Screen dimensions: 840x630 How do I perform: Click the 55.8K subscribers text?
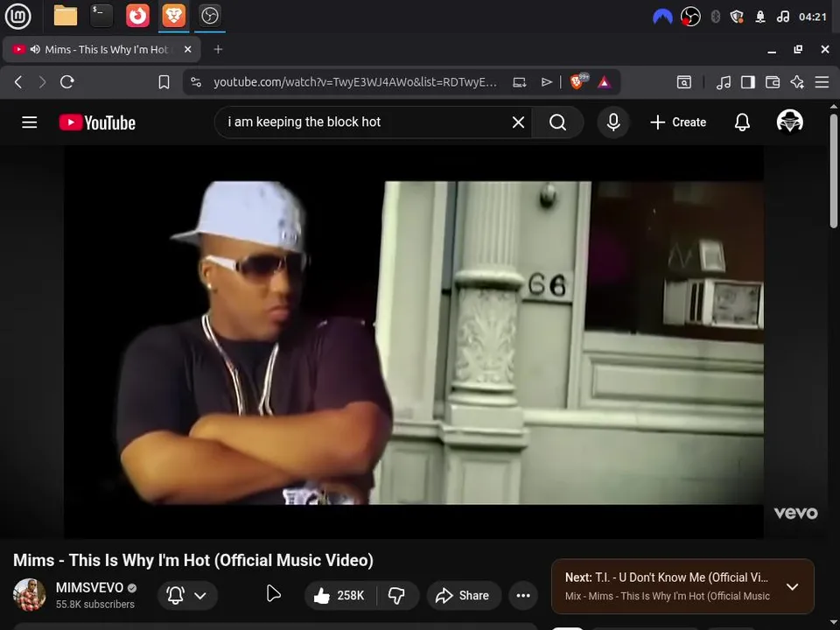[94, 605]
